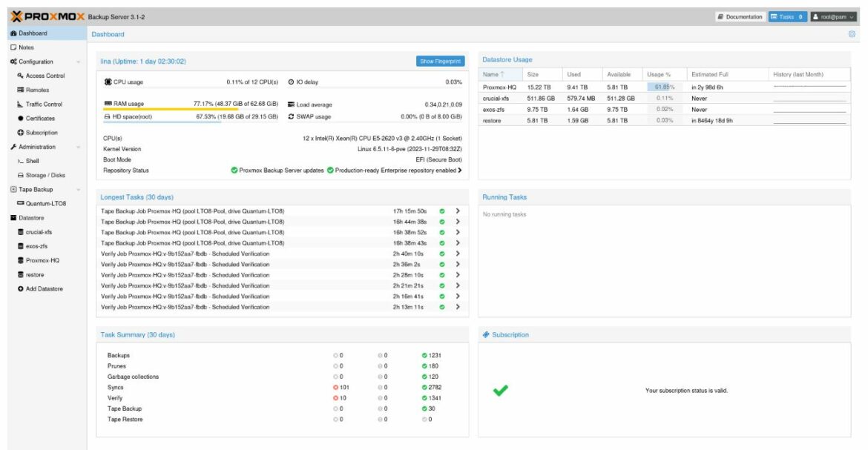Click the Kernel Version value text
This screenshot has width=868, height=450.
coord(410,150)
